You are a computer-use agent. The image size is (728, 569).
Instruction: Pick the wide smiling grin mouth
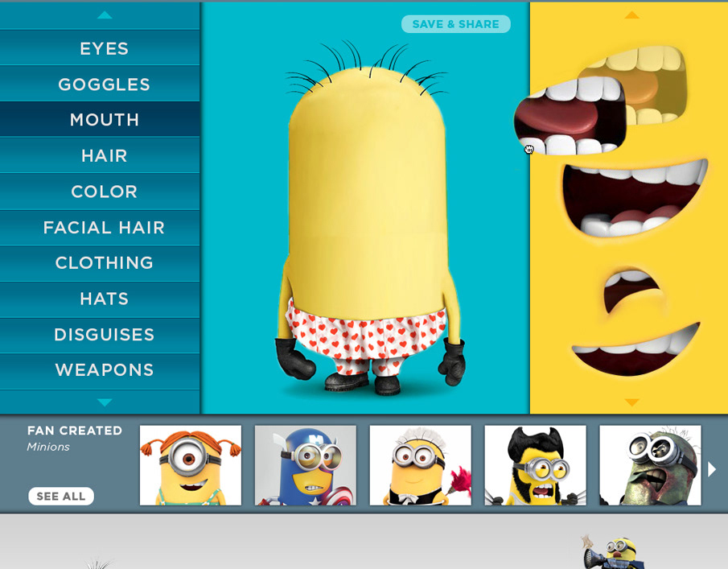point(635,349)
